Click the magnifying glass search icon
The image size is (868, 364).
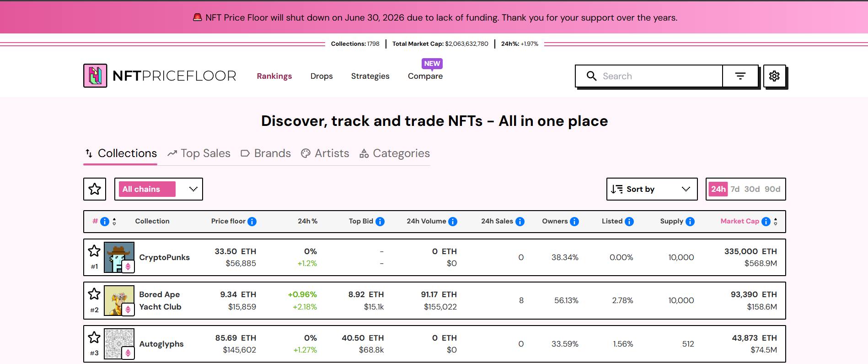tap(591, 76)
